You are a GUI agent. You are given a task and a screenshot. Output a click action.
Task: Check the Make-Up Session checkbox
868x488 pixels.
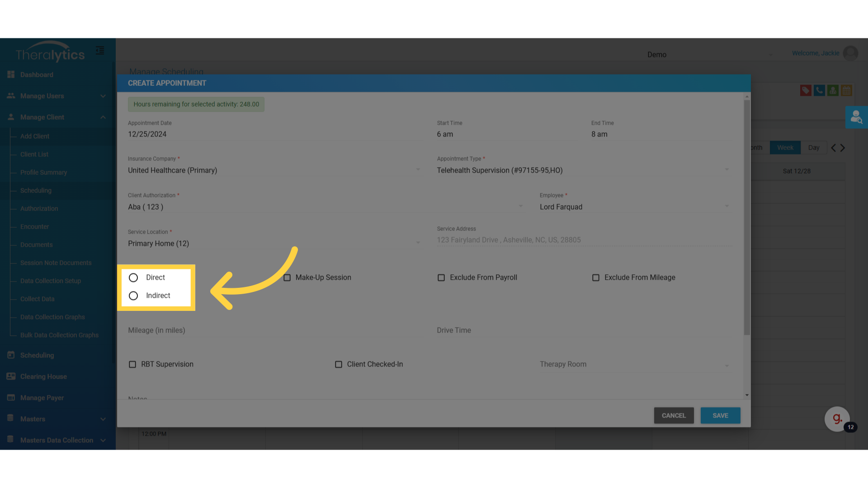tap(287, 277)
